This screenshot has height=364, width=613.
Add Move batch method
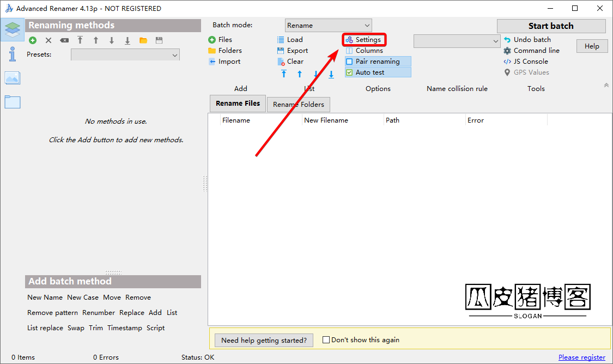click(x=112, y=297)
